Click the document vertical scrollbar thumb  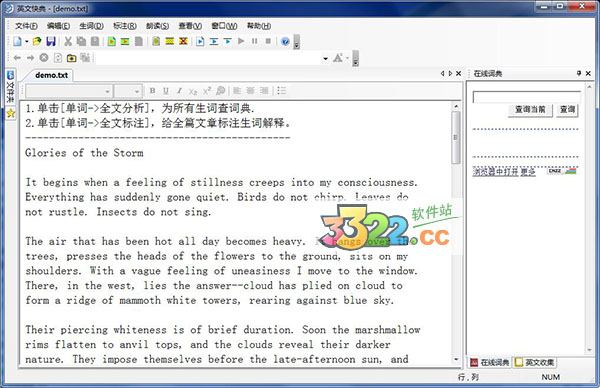coord(456,138)
